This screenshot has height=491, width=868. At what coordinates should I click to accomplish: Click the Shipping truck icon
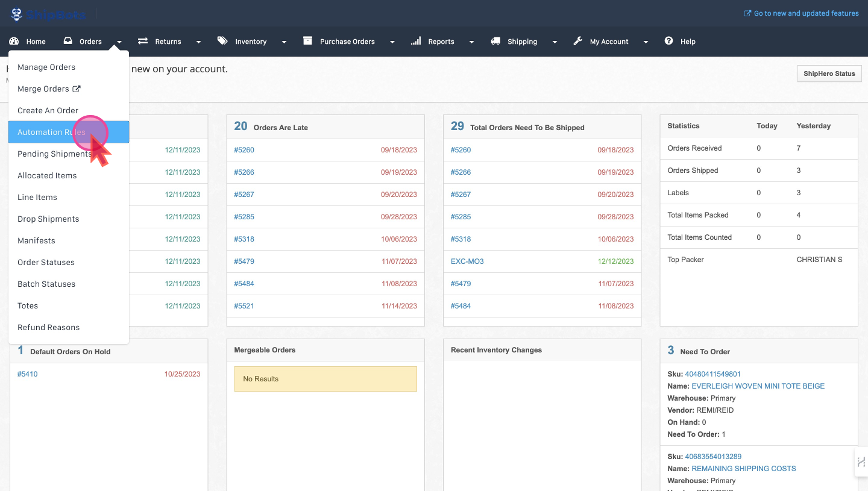click(495, 42)
